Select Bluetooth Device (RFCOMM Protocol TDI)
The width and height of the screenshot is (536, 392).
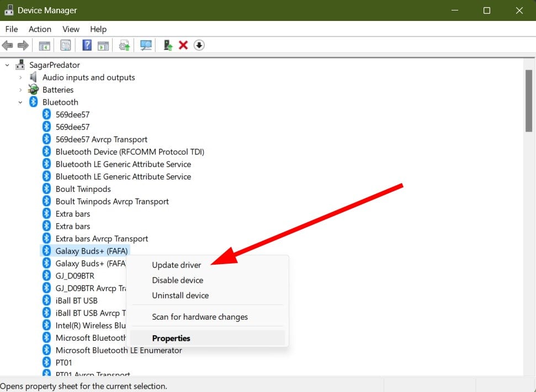(x=130, y=152)
